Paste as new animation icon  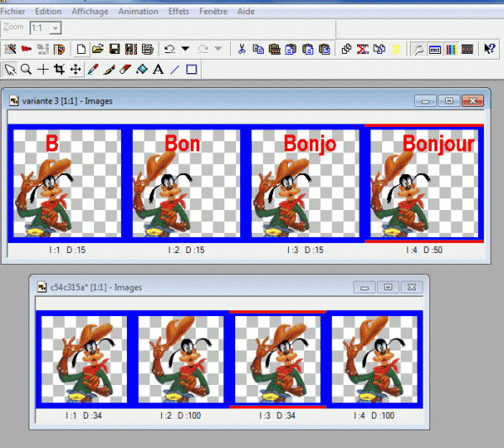click(x=275, y=50)
